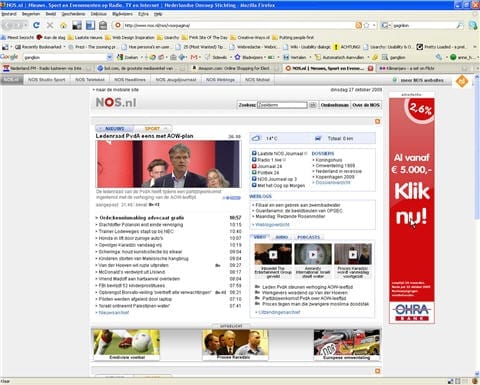Click the green icon beside Politiek 24
The height and width of the screenshot is (385, 480).
point(254,172)
